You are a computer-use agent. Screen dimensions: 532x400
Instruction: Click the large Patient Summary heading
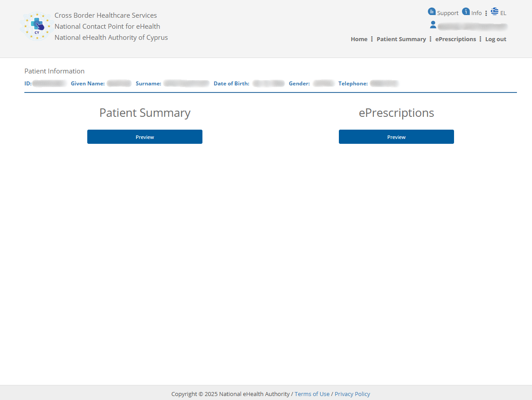coord(145,113)
